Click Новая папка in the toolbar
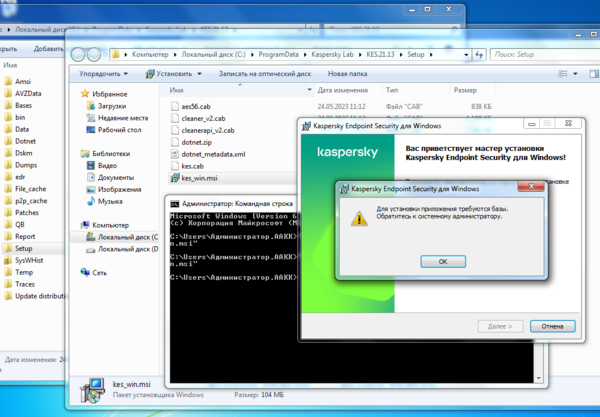The width and height of the screenshot is (600, 417). coord(347,74)
